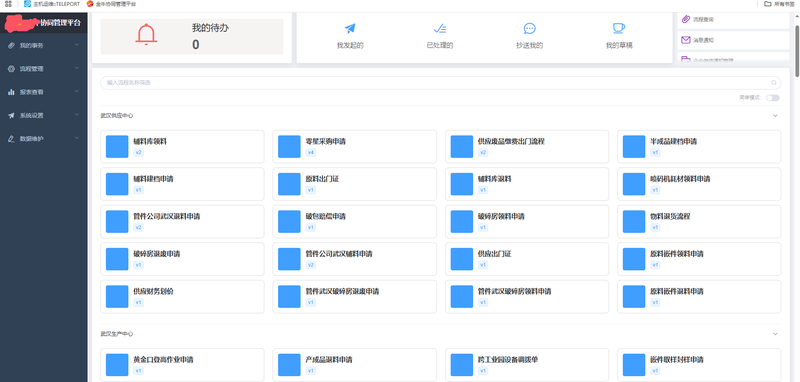Expand the 我的事务 sidebar menu
This screenshot has height=382, width=800.
44,45
